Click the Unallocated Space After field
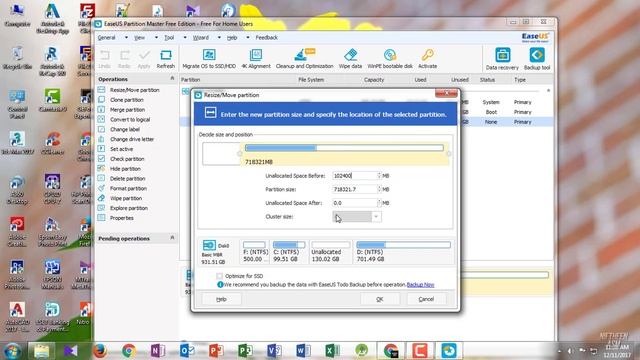The width and height of the screenshot is (640, 360). [x=354, y=203]
